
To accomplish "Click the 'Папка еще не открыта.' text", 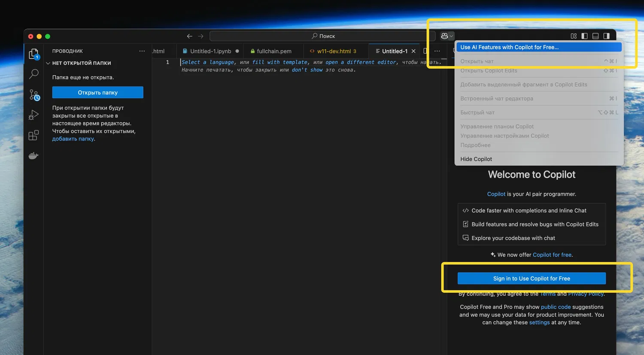I will click(x=83, y=77).
